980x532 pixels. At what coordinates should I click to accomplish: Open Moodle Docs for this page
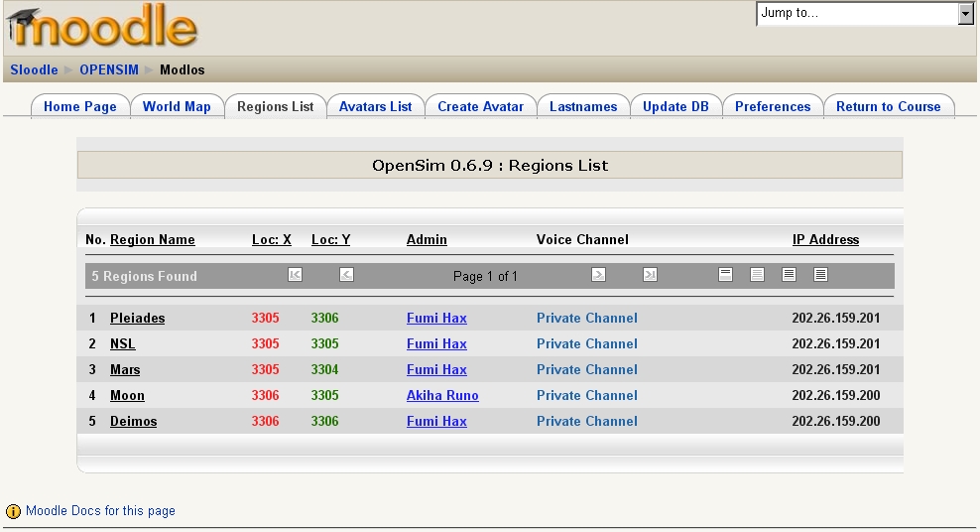[x=100, y=511]
